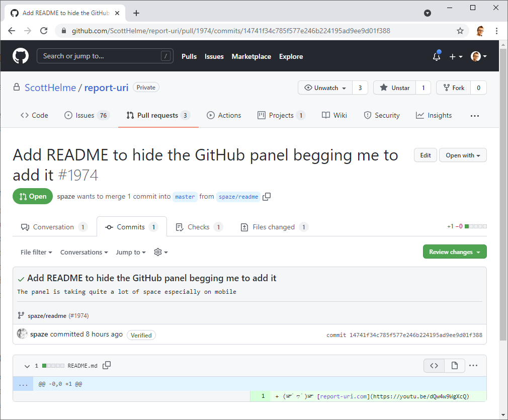This screenshot has width=508, height=420.
Task: Open spaze committer profile link
Action: (x=39, y=334)
